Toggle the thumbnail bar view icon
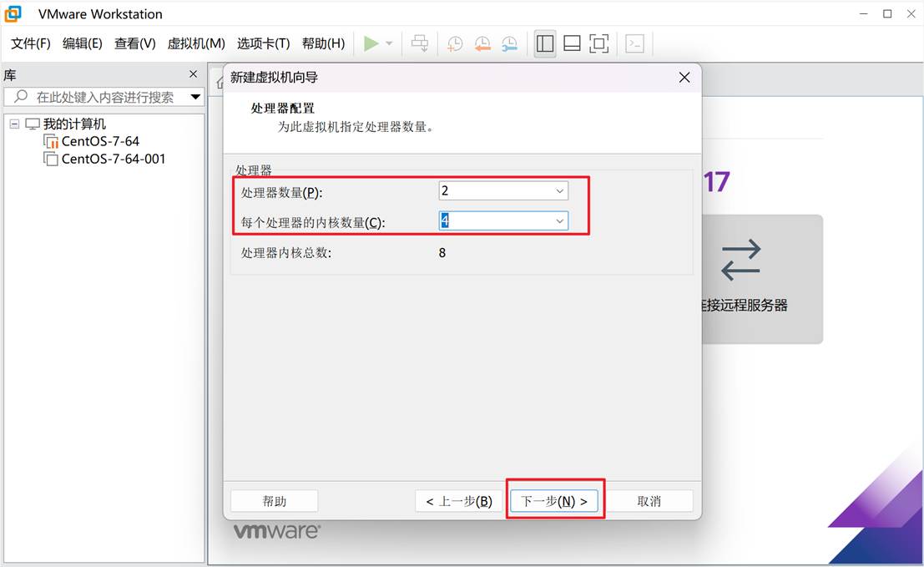The image size is (924, 567). (x=573, y=43)
